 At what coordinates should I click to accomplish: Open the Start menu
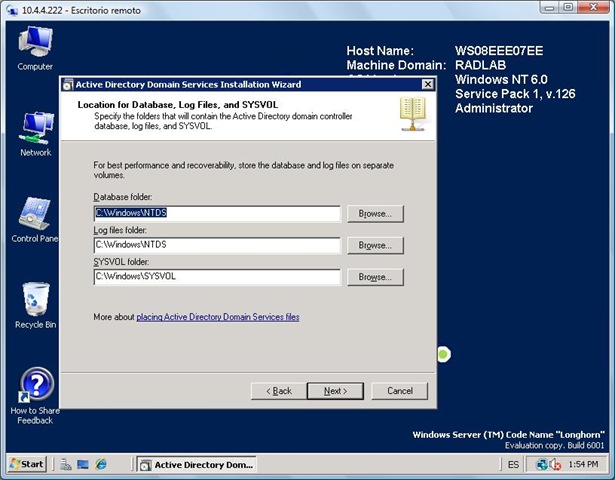coord(27,465)
